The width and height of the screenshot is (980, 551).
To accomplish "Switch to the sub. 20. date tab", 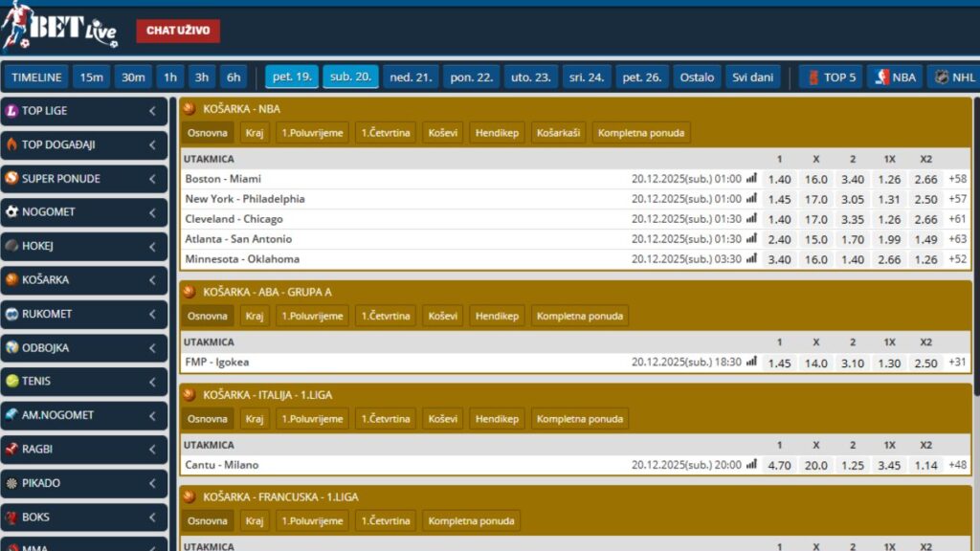I will click(350, 77).
